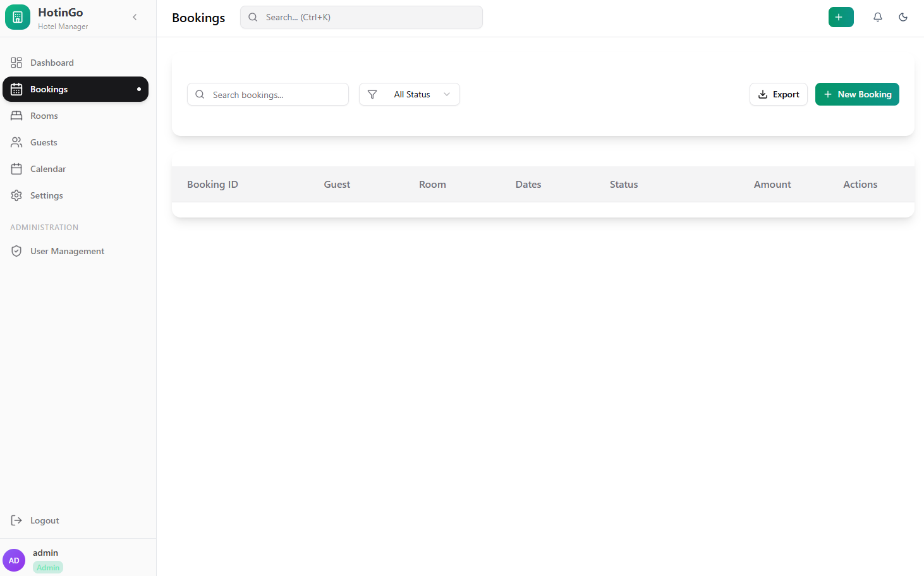Select the Rooms icon in the sidebar

click(16, 115)
